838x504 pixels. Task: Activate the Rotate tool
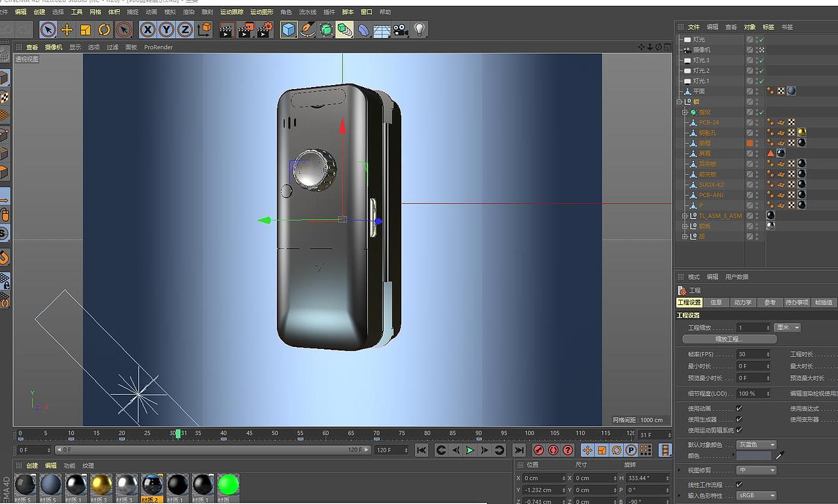coord(105,29)
